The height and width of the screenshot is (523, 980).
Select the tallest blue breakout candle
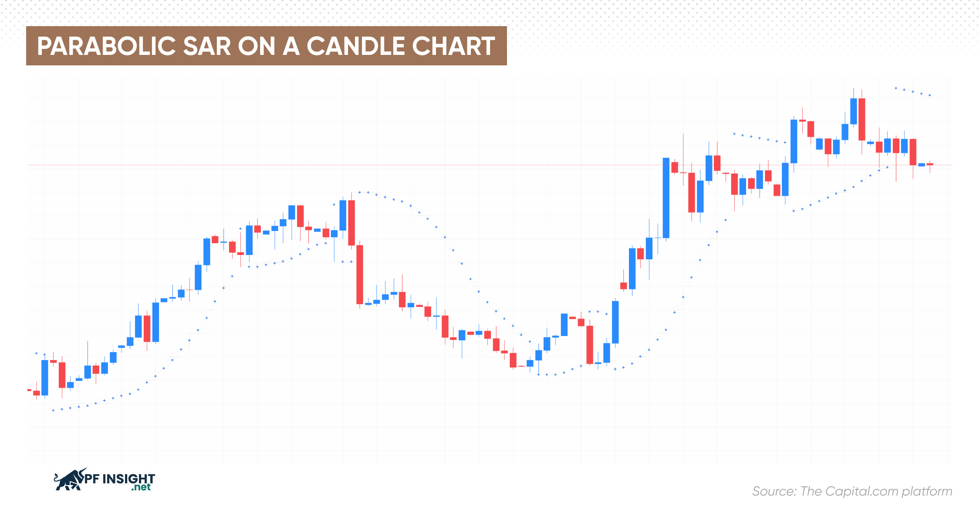tap(666, 197)
